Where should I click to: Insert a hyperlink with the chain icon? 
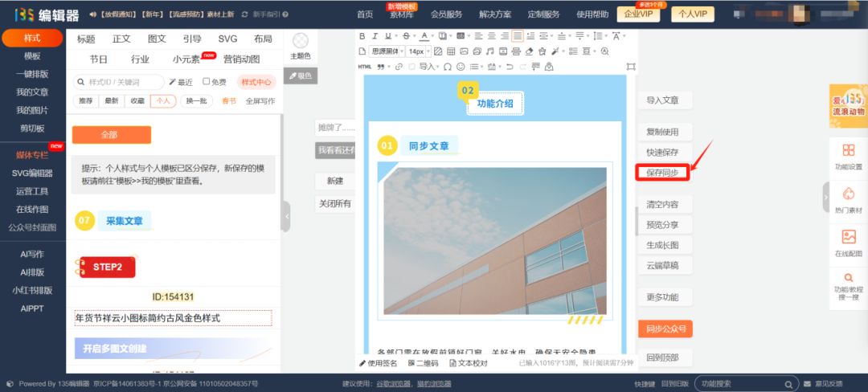399,67
